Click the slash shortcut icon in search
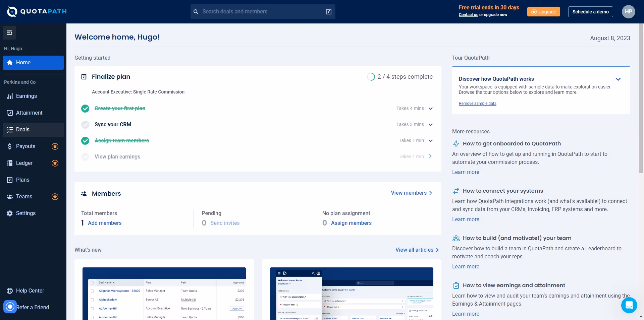The image size is (644, 320). click(329, 12)
